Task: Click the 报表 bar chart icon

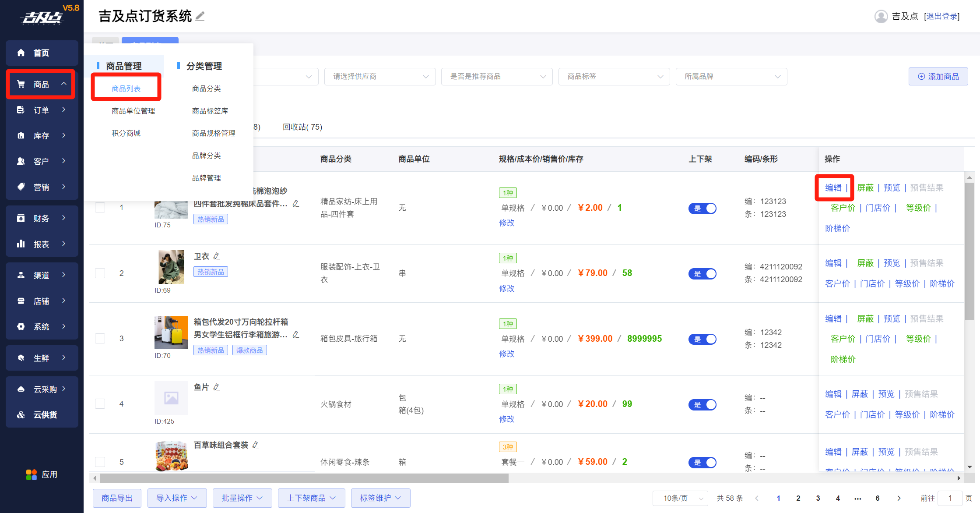Action: tap(21, 244)
